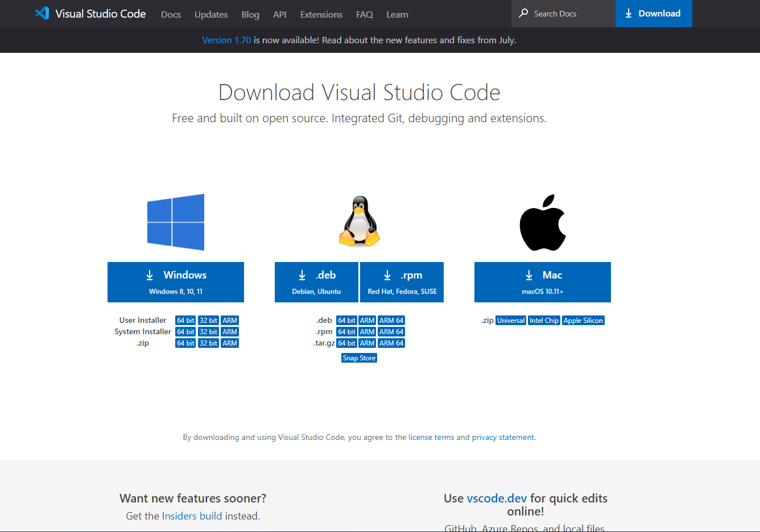
Task: Choose the Snap Store download option
Action: pos(359,358)
